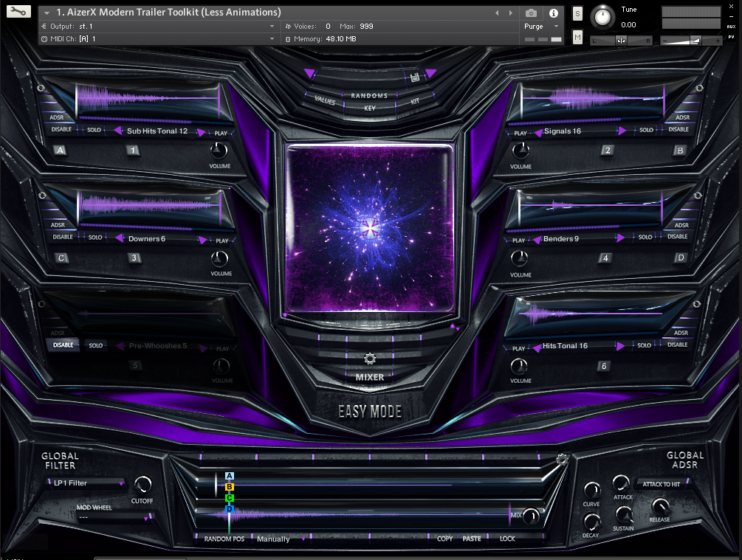Mute the instrument with the M button
The width and height of the screenshot is (742, 560).
coord(577,37)
